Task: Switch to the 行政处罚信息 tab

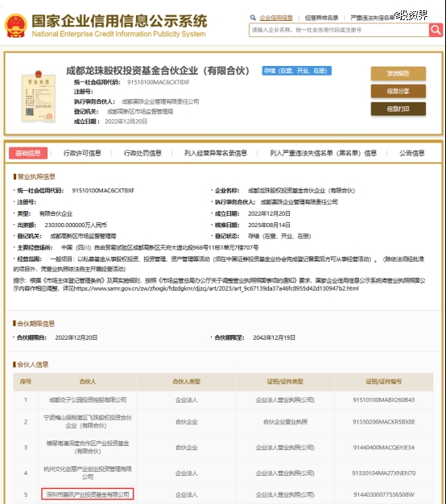Action: pos(142,153)
